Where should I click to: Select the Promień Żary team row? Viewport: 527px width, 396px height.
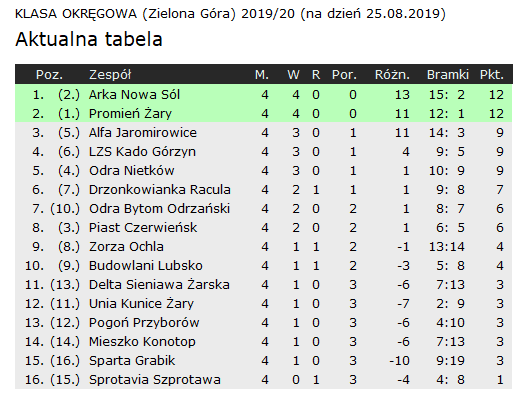[x=264, y=114]
